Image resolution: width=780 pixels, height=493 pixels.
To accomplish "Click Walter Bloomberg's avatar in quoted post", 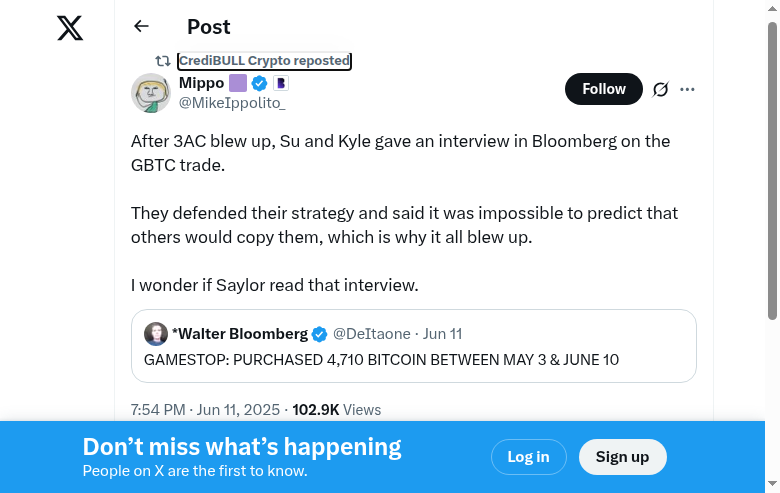I will coord(156,334).
